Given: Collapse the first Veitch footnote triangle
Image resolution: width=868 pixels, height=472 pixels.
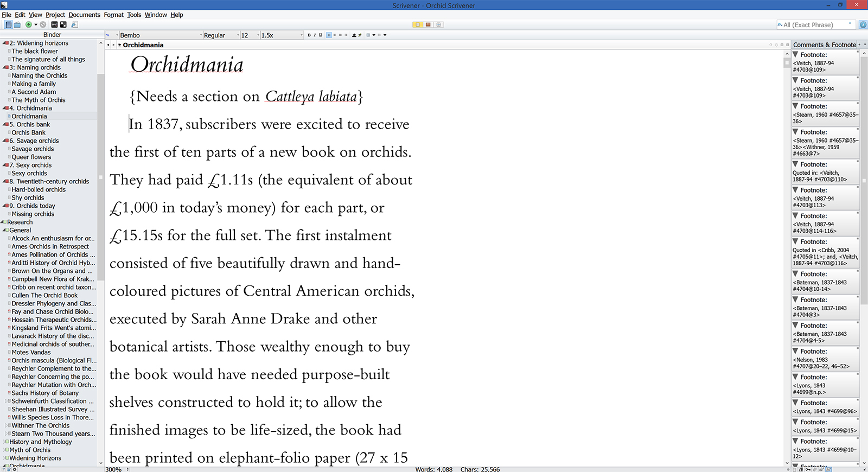Looking at the screenshot, I should (x=795, y=55).
